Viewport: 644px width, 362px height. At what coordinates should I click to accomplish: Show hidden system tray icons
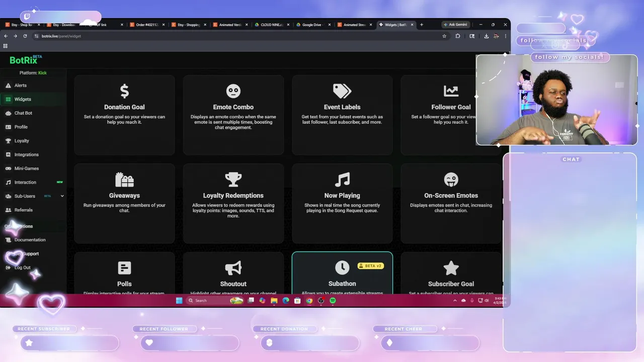pos(455,301)
